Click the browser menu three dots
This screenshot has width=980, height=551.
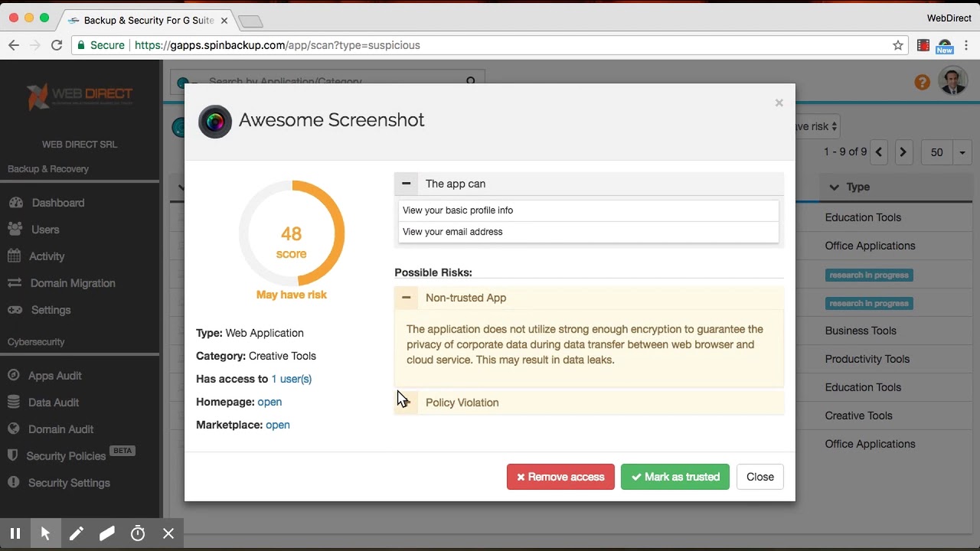[967, 45]
